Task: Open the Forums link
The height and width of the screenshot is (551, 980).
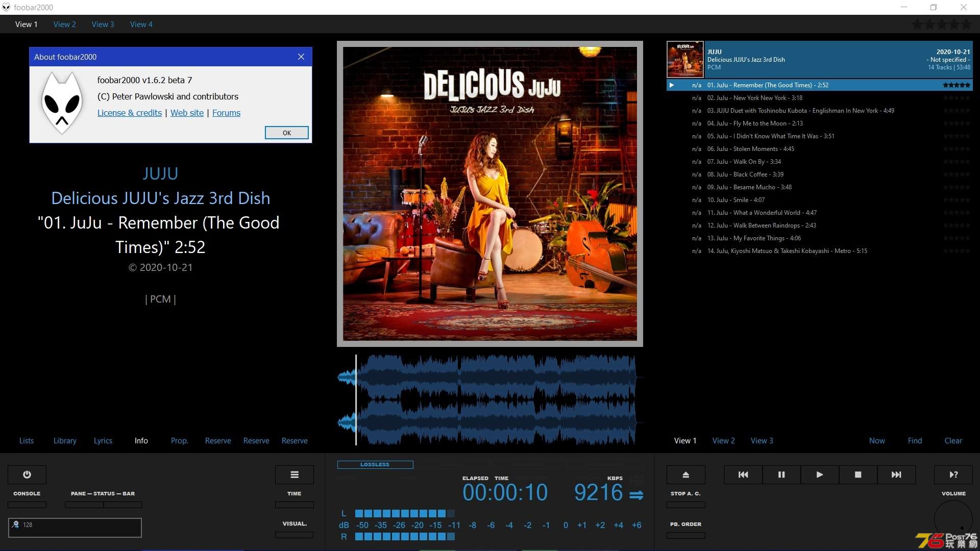Action: tap(226, 113)
